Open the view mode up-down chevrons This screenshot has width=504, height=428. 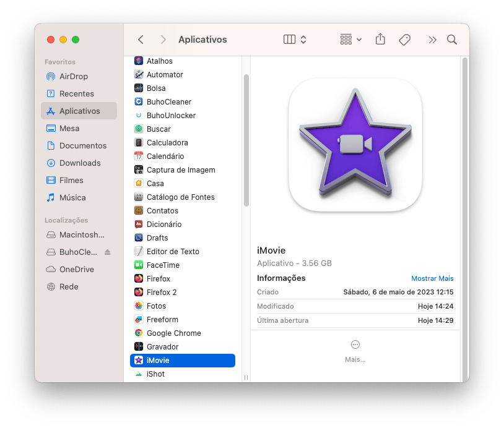click(303, 40)
